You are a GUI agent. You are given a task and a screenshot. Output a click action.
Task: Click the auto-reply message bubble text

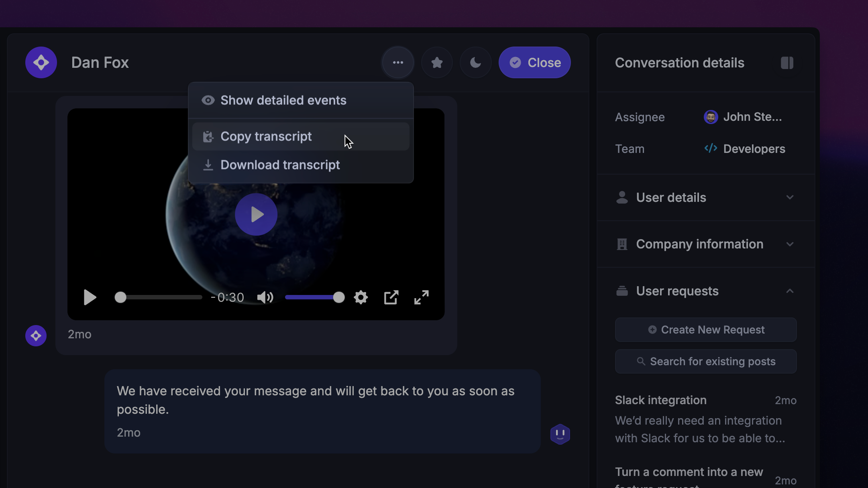(x=316, y=400)
